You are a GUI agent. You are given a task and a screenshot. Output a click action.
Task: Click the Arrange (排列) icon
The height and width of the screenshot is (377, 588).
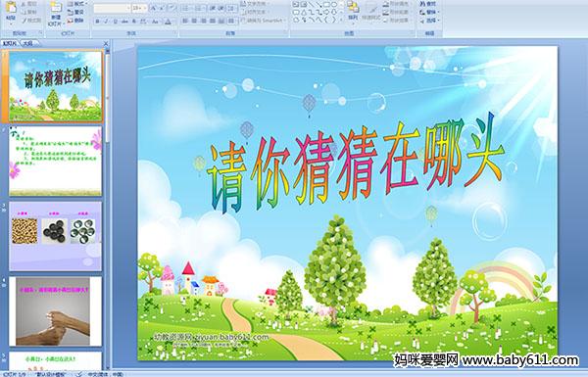(x=353, y=10)
